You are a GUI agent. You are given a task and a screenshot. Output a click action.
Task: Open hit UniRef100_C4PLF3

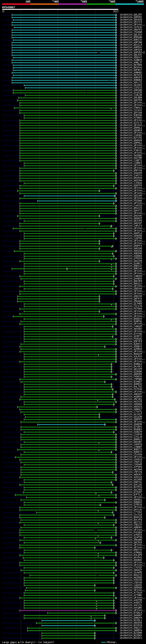click(x=131, y=226)
